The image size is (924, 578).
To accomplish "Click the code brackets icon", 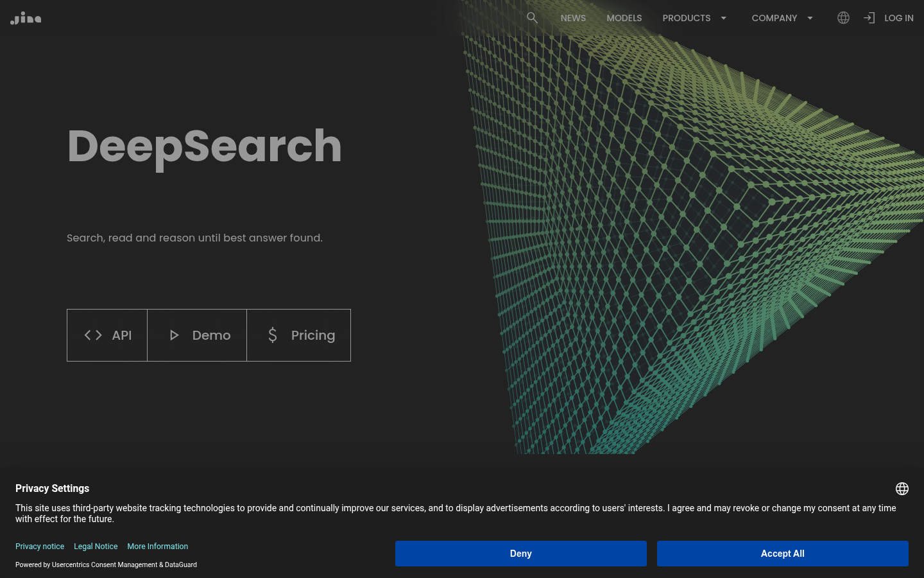I will (x=93, y=335).
